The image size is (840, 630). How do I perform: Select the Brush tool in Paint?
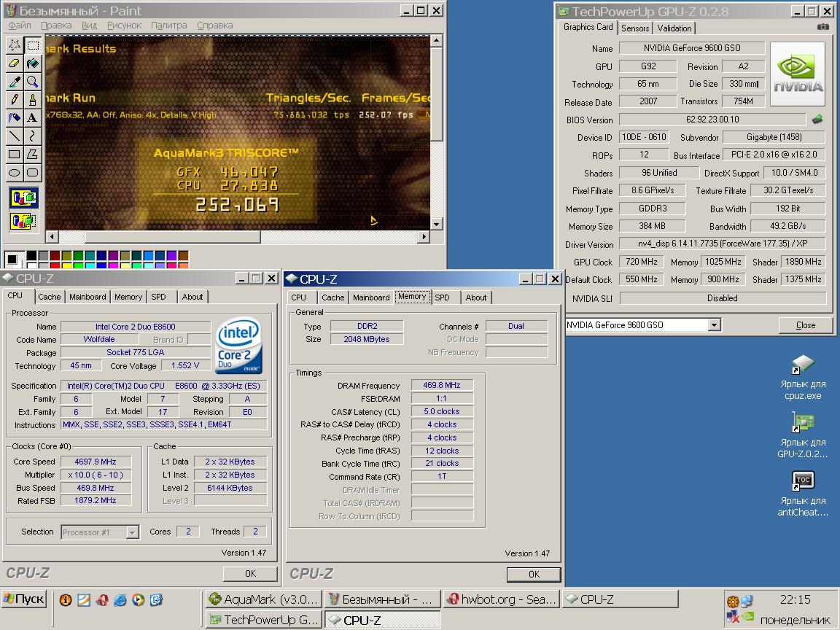point(33,100)
